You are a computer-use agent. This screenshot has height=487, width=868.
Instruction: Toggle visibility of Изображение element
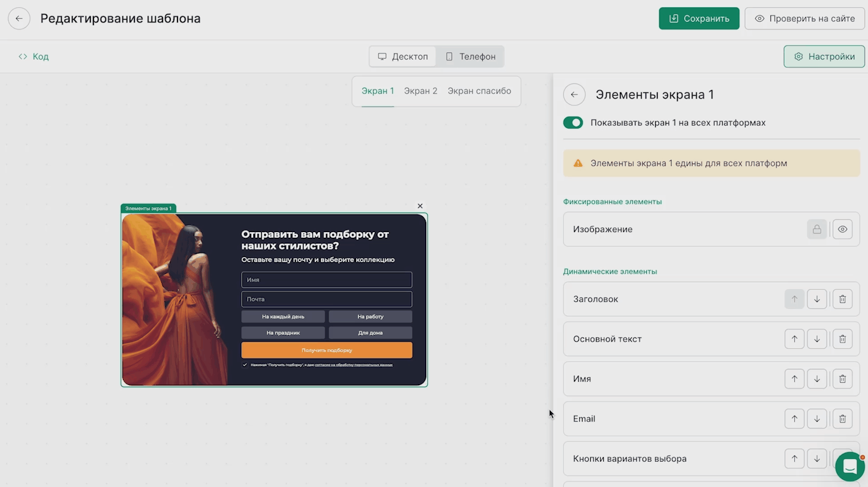click(843, 229)
